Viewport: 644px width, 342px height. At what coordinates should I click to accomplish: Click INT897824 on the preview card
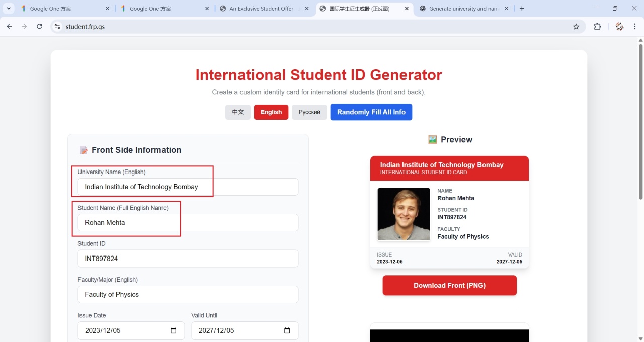452,217
